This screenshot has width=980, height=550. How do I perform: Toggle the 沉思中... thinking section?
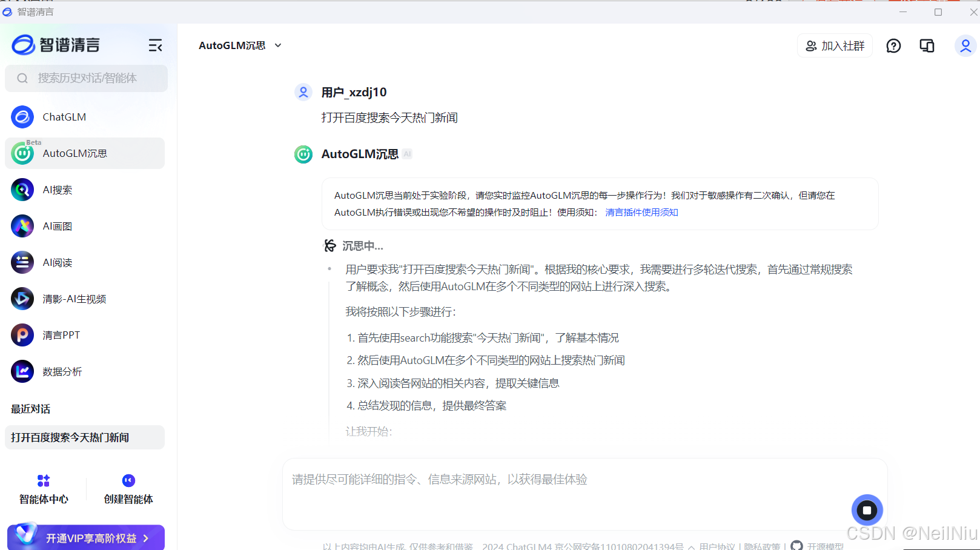coord(354,245)
